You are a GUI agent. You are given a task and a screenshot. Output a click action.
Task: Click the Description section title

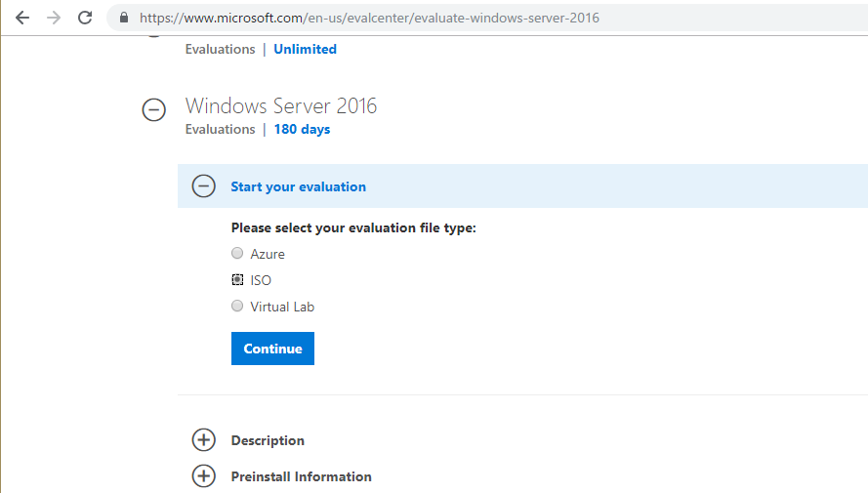click(268, 440)
